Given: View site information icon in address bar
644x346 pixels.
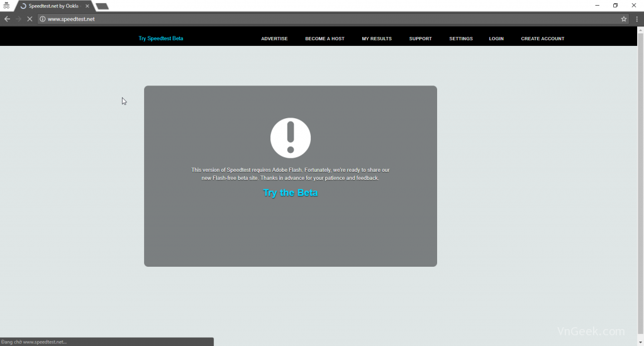Looking at the screenshot, I should [x=42, y=19].
